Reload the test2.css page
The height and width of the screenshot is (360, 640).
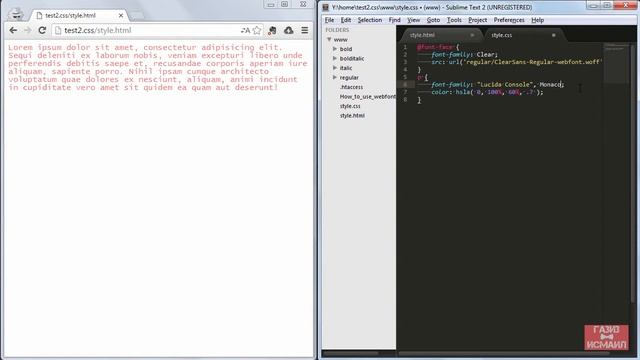42,30
